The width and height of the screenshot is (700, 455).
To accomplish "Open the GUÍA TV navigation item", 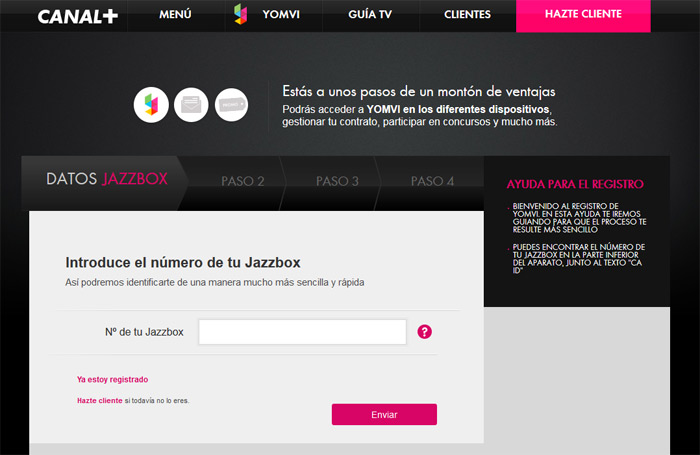I will tap(370, 14).
